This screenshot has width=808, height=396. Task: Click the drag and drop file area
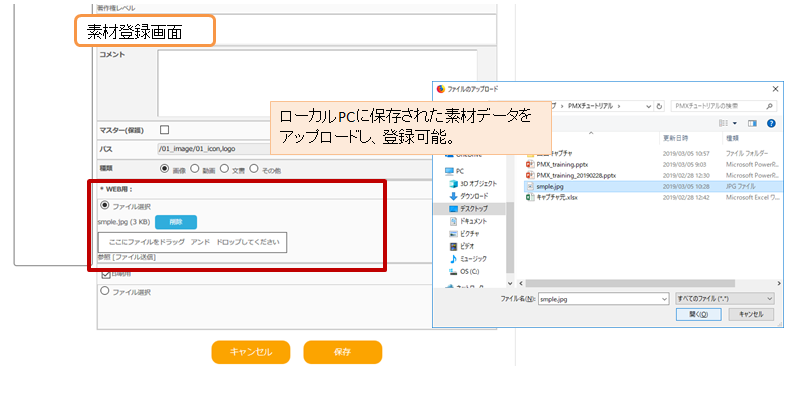[x=192, y=242]
